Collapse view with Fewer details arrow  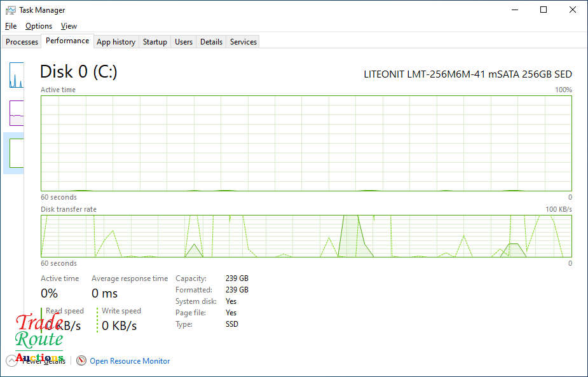click(x=11, y=361)
